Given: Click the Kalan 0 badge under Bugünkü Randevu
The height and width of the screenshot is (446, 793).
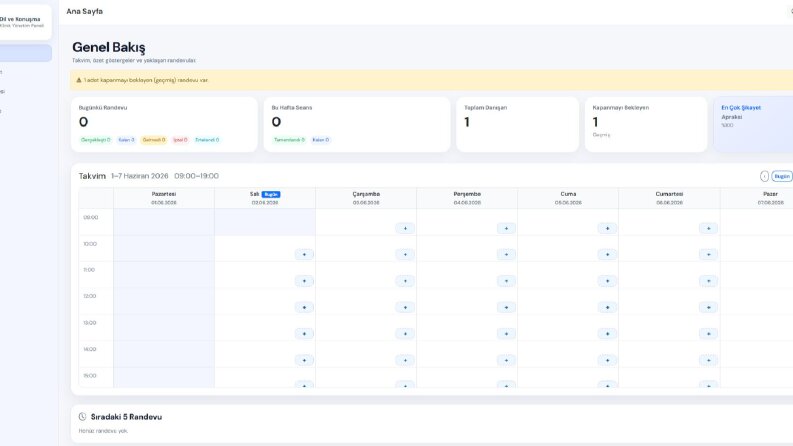Looking at the screenshot, I should click(126, 140).
